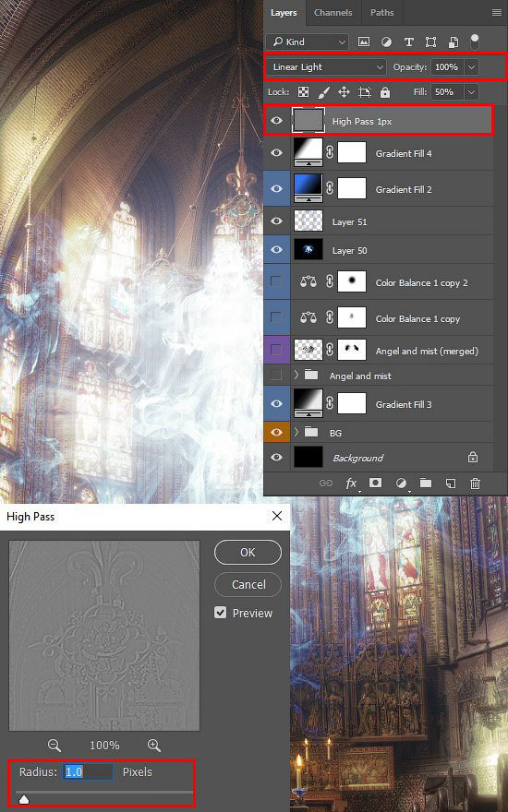Open the Layers panel menu
This screenshot has width=508, height=812.
point(497,13)
